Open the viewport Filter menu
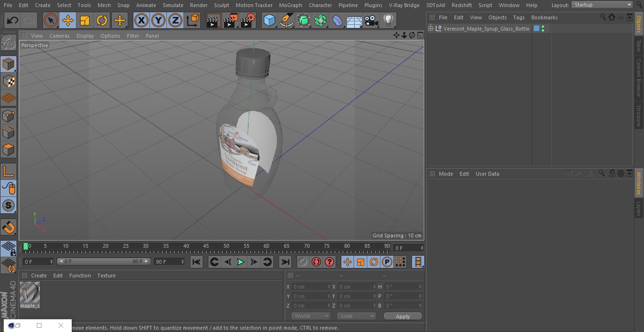 coord(133,36)
